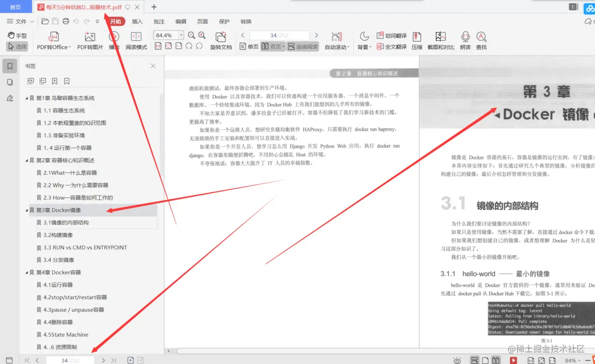Collapse 第1章 鸟瞰容器生态系统
The height and width of the screenshot is (364, 595).
coord(27,98)
